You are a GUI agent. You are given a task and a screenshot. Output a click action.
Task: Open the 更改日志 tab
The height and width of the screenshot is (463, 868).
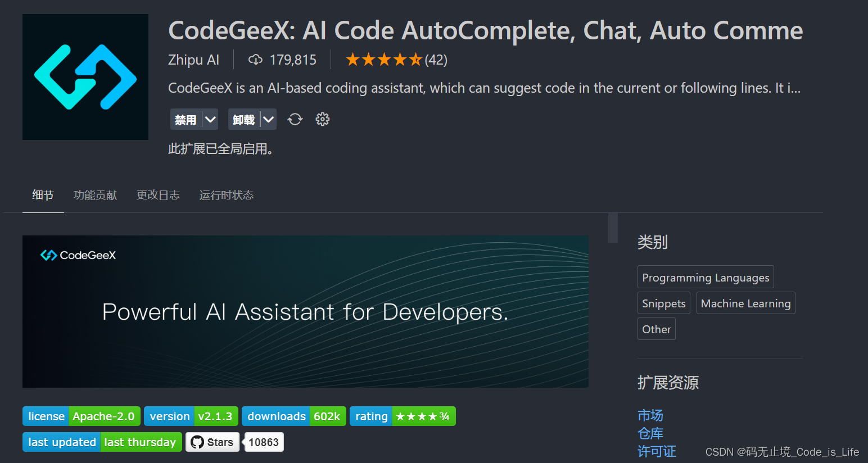click(x=159, y=195)
